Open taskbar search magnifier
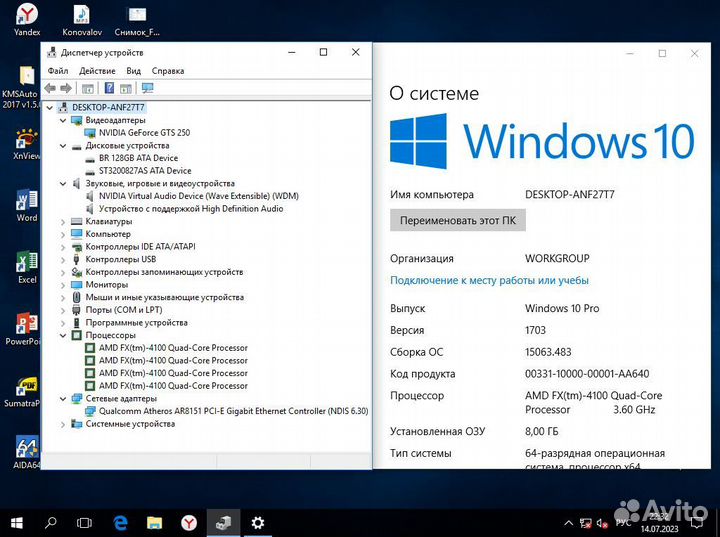The image size is (720, 537). pyautogui.click(x=51, y=523)
